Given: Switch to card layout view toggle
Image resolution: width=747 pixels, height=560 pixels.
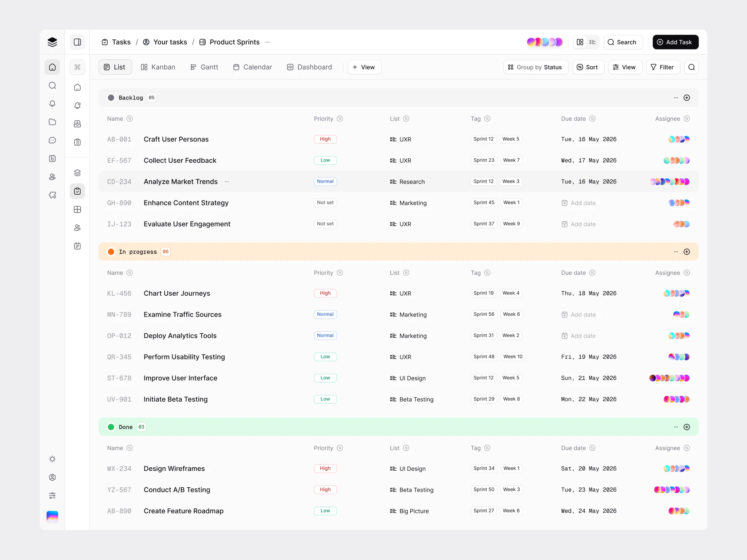Looking at the screenshot, I should (x=580, y=42).
